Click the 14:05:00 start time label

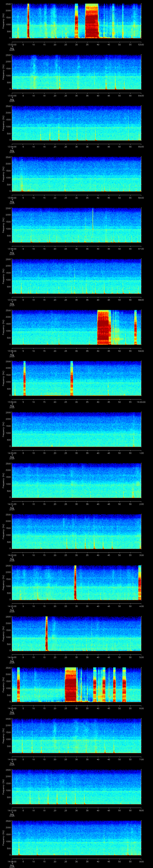(12, 708)
